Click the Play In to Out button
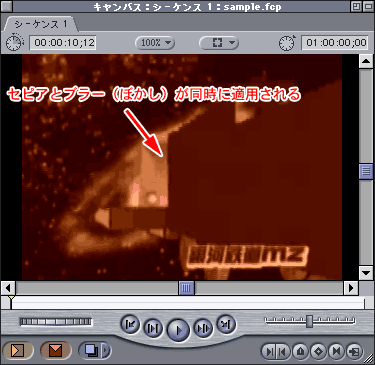The width and height of the screenshot is (375, 365). coord(153,328)
